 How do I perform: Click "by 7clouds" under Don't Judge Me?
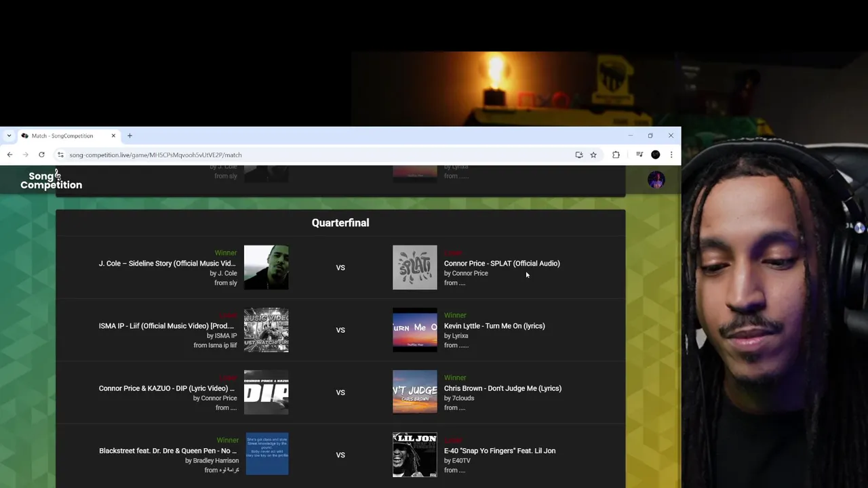coord(459,398)
